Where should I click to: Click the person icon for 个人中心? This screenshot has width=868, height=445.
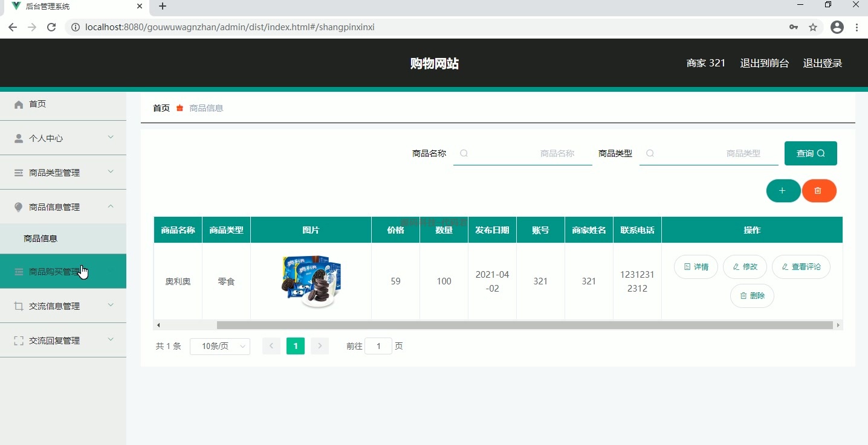(18, 138)
